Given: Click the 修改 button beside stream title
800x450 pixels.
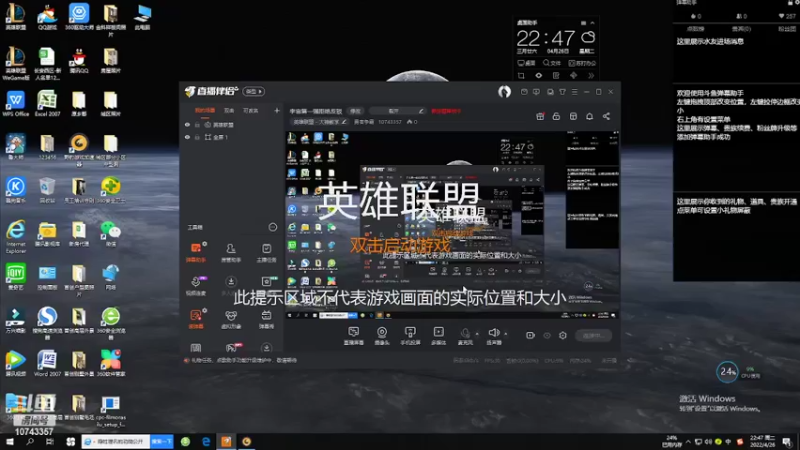Looking at the screenshot, I should (x=355, y=111).
